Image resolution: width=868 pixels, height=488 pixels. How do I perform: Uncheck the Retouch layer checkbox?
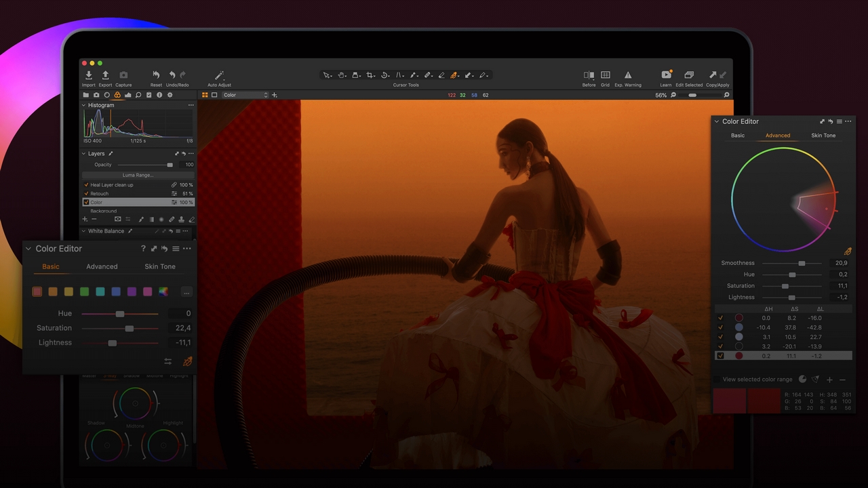click(x=86, y=194)
